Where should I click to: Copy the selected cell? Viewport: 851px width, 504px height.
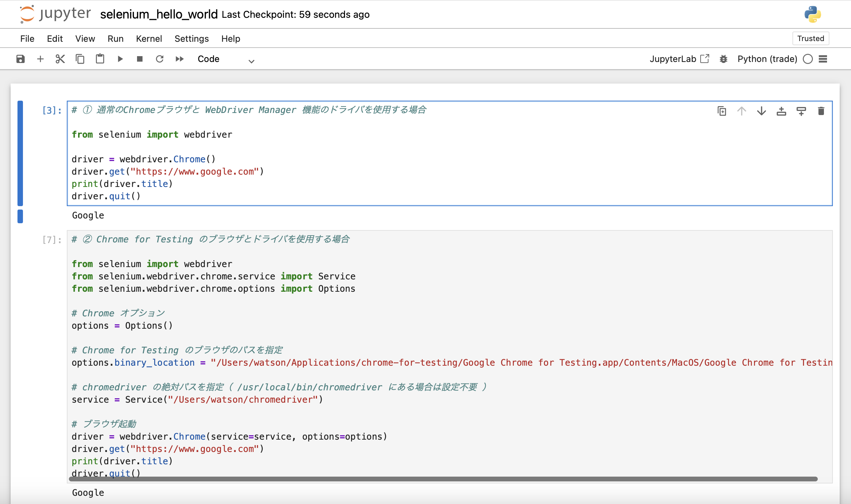coord(80,59)
